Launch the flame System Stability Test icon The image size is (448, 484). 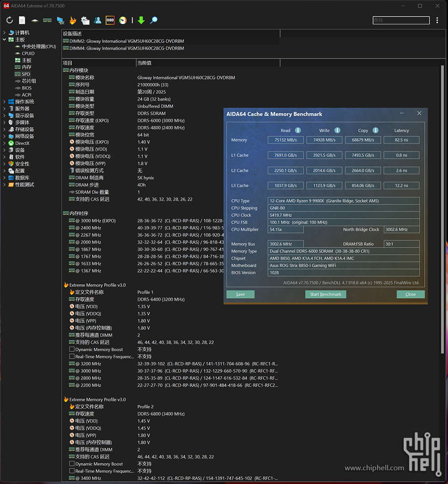point(73,21)
